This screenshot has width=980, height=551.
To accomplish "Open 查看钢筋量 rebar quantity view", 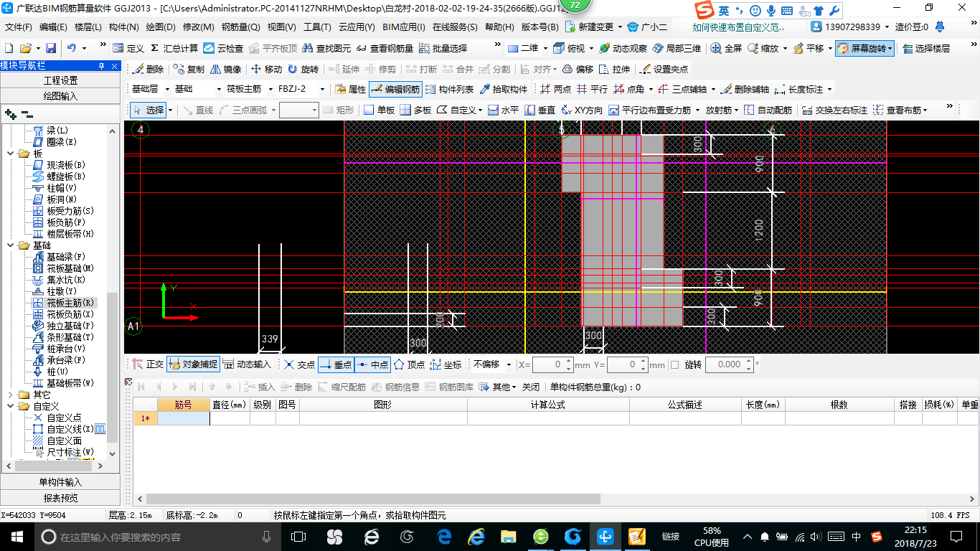I will click(385, 48).
